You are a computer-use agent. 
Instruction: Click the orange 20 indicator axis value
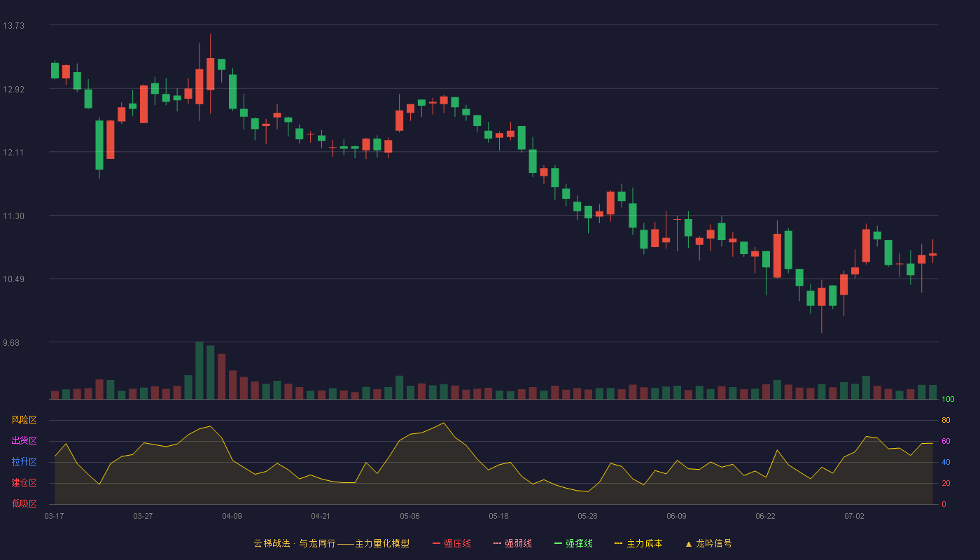[946, 483]
